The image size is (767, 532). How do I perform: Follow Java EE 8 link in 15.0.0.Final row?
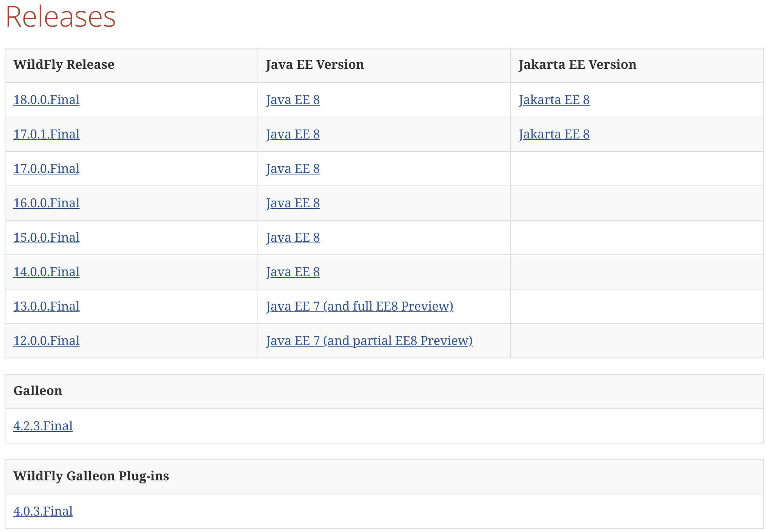click(293, 237)
